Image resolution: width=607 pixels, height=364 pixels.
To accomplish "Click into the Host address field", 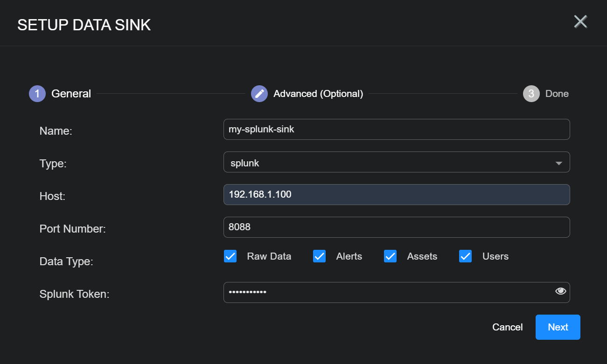I will pos(397,195).
